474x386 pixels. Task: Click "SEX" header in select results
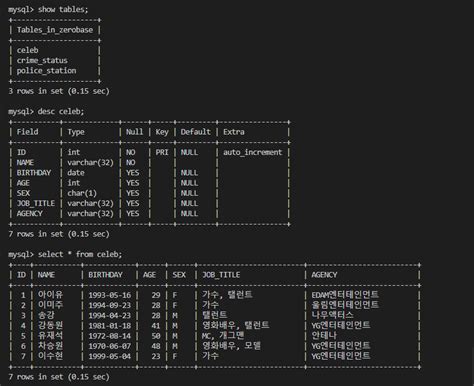click(x=179, y=275)
